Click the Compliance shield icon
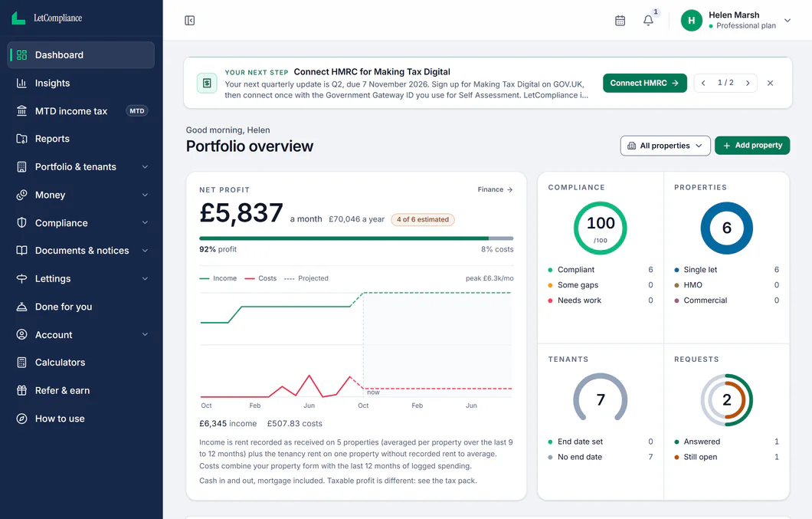 (x=21, y=222)
